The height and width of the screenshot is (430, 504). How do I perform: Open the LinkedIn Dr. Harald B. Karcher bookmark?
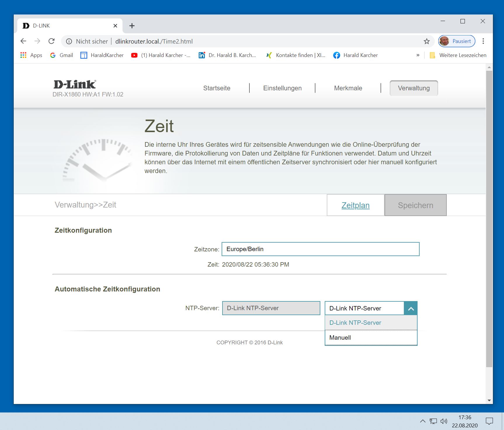[227, 55]
